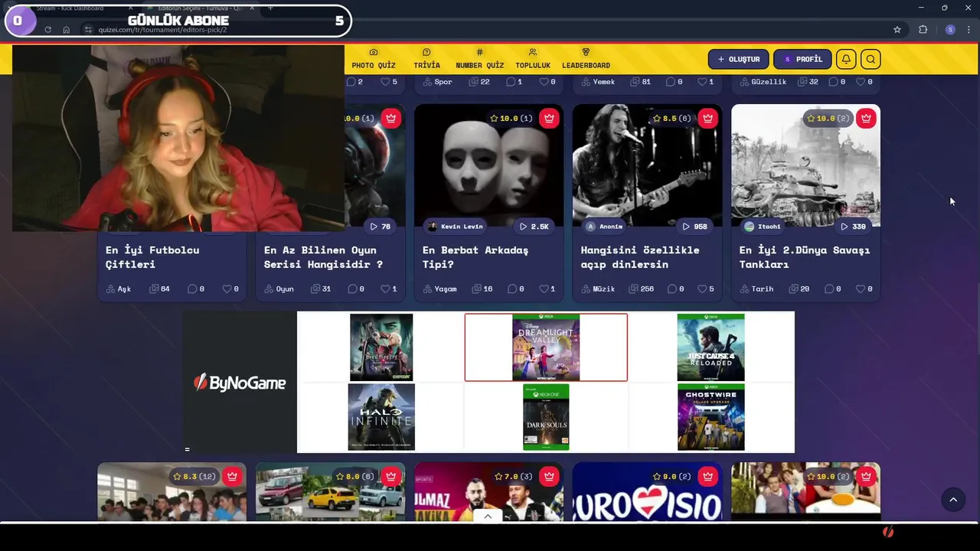The height and width of the screenshot is (551, 980).
Task: Expand the bottom chevron-up panel handle
Action: click(x=488, y=517)
